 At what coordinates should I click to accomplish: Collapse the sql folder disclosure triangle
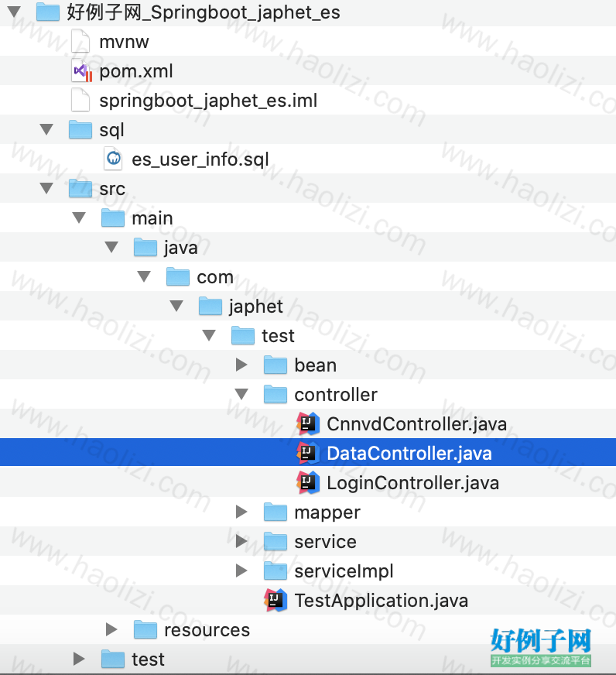coord(46,129)
